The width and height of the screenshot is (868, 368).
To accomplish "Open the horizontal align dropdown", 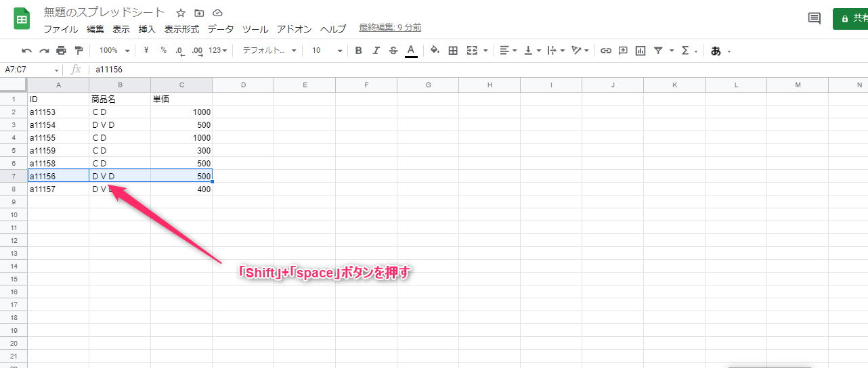I will [x=508, y=50].
